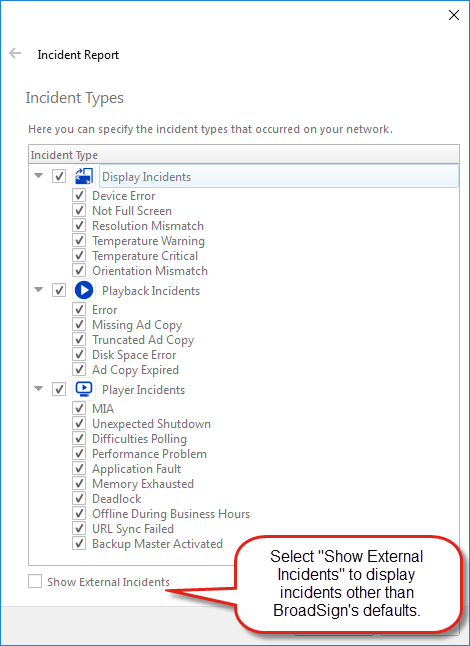The image size is (470, 646).
Task: Toggle the Player Incidents parent checkbox
Action: pos(59,389)
